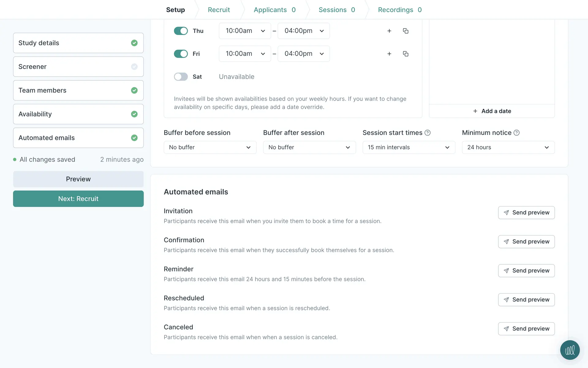This screenshot has height=368, width=588.
Task: Open Screener section in sidebar
Action: click(78, 67)
